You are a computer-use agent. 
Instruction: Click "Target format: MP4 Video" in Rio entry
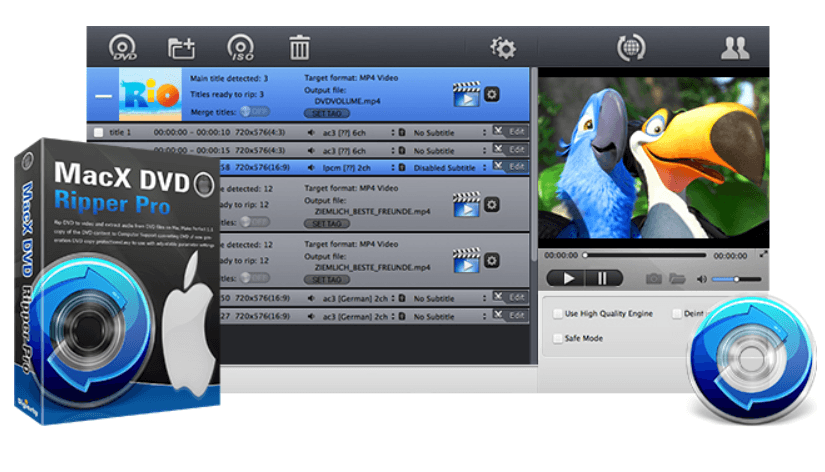point(351,78)
